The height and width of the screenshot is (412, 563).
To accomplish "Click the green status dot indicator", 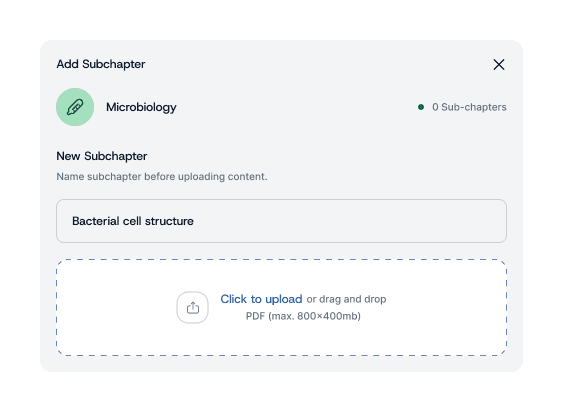I will pyautogui.click(x=421, y=107).
